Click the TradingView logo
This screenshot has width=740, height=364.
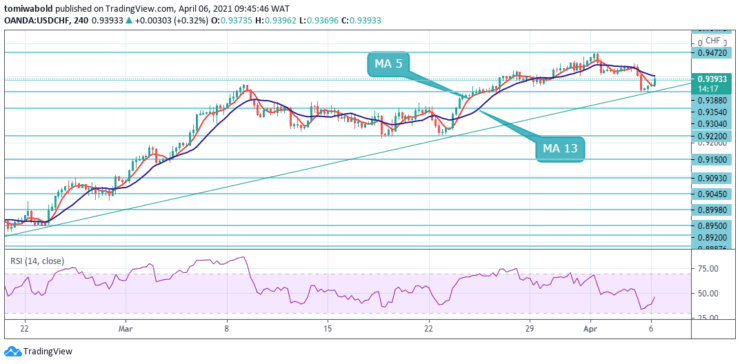coord(38,351)
